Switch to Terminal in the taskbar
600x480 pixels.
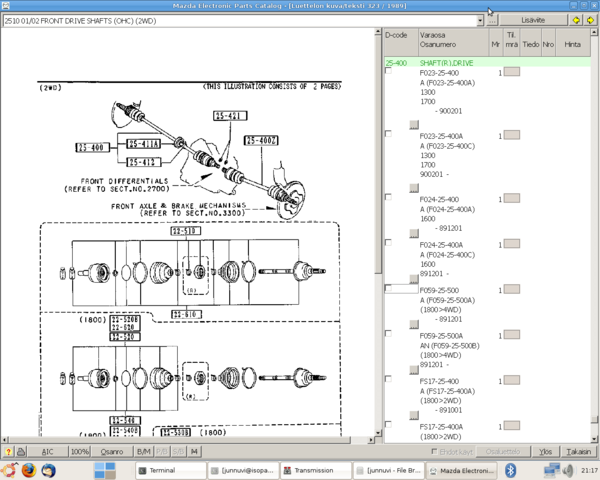click(170, 470)
